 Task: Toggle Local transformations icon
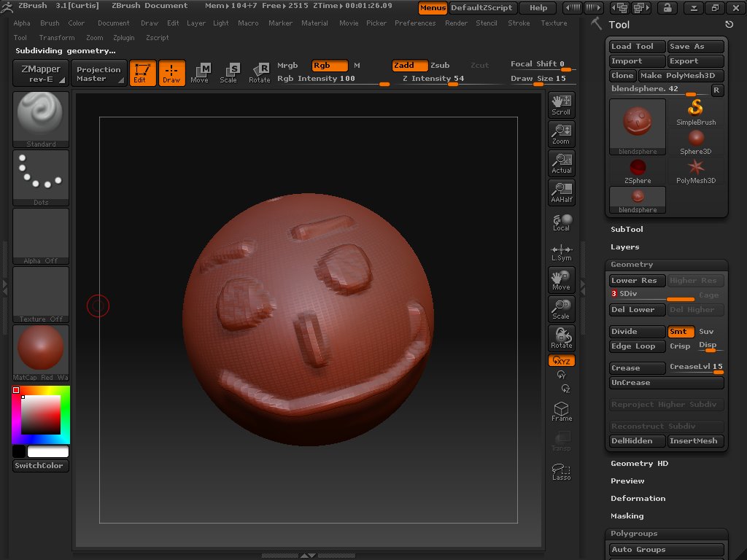click(561, 222)
